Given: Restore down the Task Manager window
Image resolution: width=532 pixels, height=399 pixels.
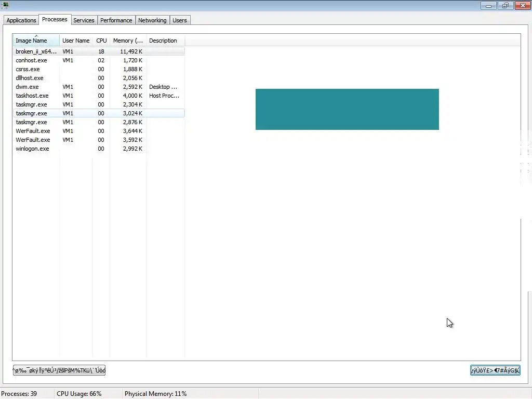Looking at the screenshot, I should (506, 5).
